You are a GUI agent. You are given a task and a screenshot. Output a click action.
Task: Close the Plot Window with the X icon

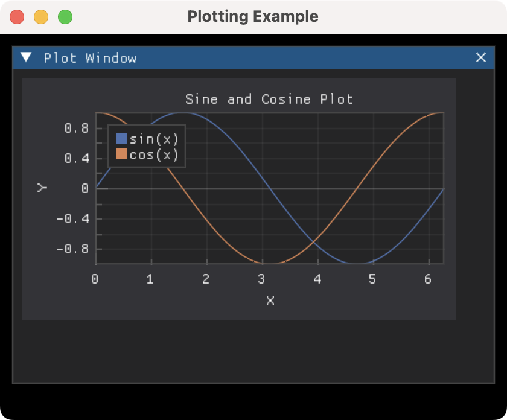coord(481,58)
